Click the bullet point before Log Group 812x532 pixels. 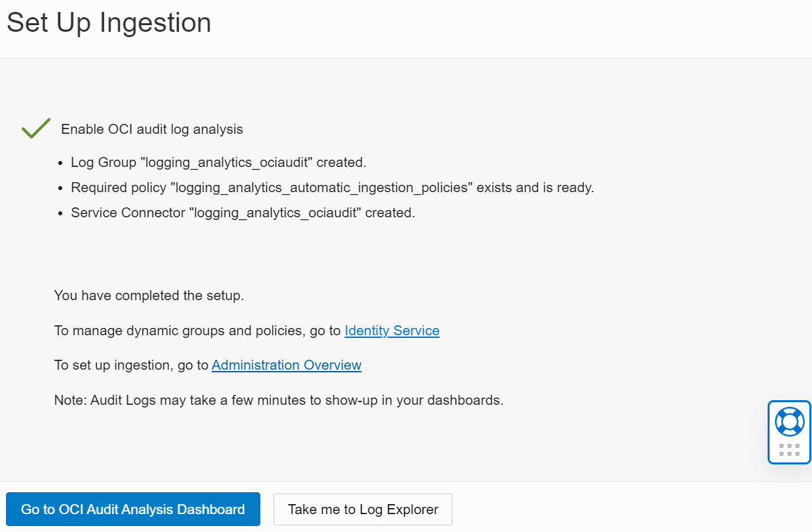tap(60, 163)
